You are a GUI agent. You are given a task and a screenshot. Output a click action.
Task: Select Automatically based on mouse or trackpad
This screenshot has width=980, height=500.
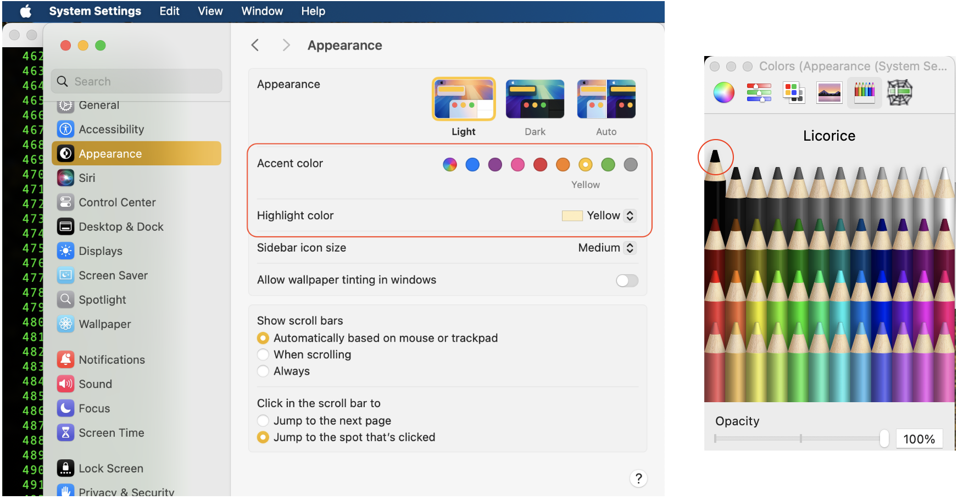pyautogui.click(x=263, y=338)
